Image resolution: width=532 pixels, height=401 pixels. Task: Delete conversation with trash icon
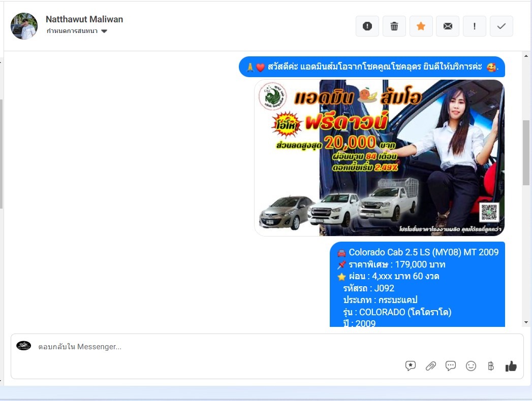point(394,26)
